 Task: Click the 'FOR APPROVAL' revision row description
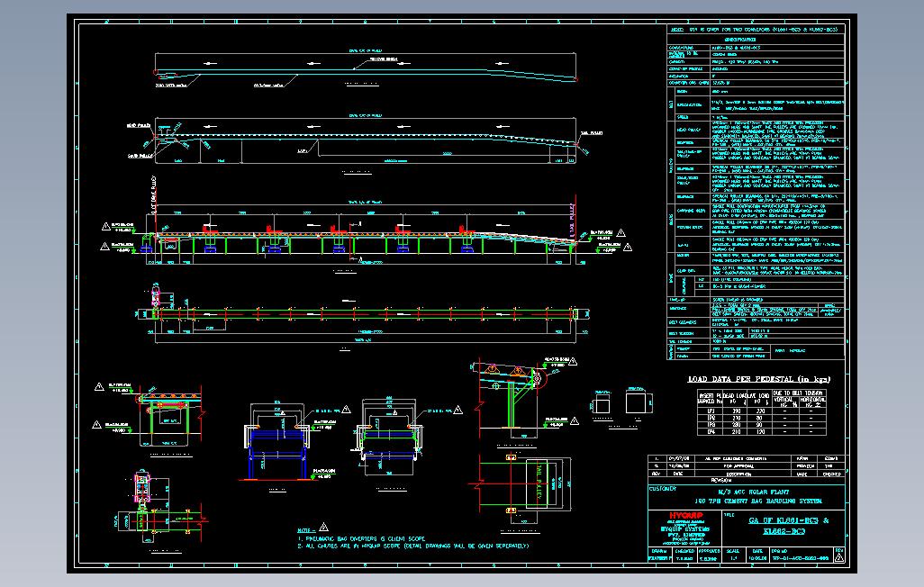click(x=739, y=466)
